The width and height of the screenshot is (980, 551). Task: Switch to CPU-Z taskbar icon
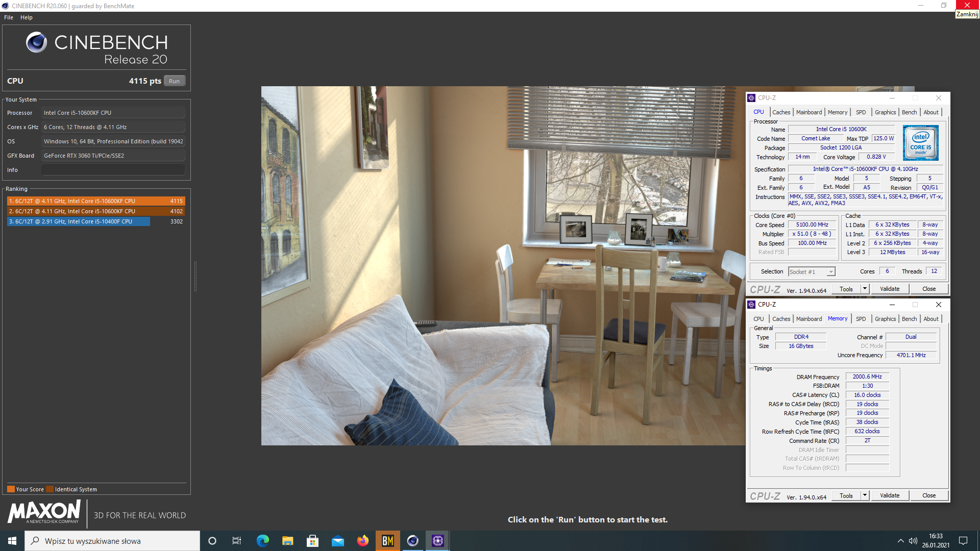(437, 541)
